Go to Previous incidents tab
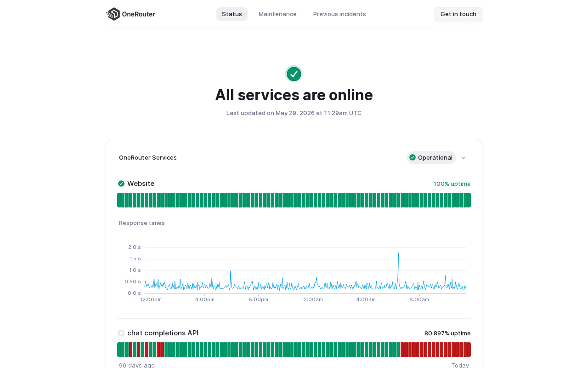 point(339,14)
